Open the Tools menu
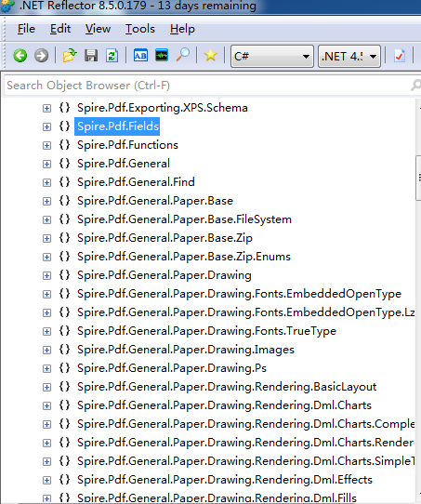 (140, 29)
